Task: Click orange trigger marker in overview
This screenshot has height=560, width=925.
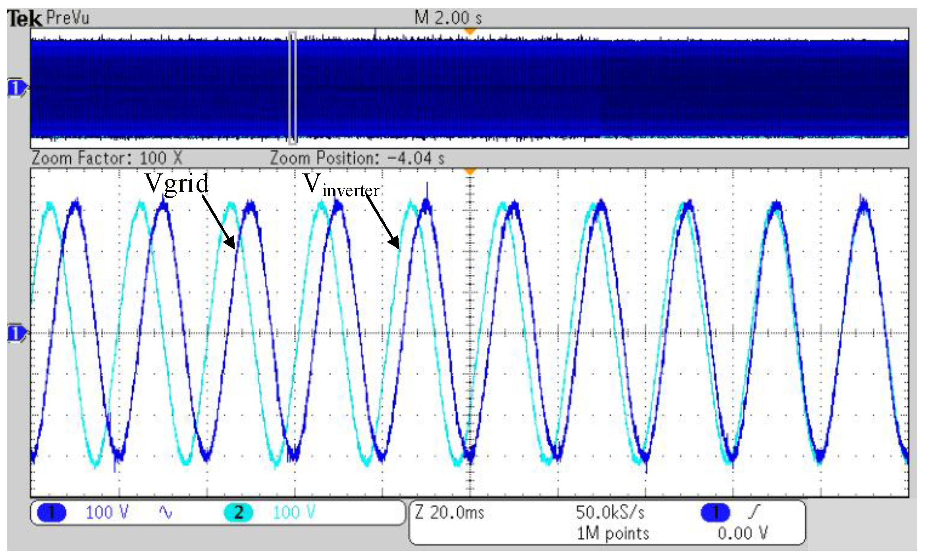Action: [x=470, y=31]
